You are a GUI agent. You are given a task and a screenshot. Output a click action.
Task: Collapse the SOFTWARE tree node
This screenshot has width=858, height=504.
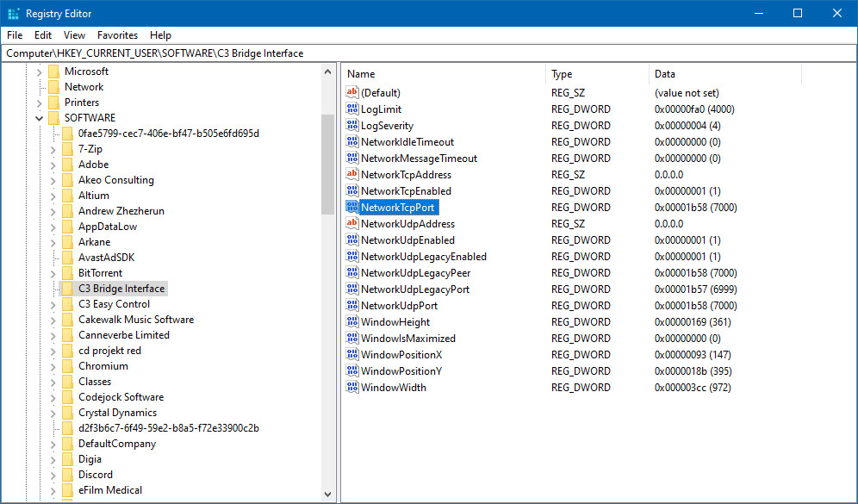coord(39,118)
